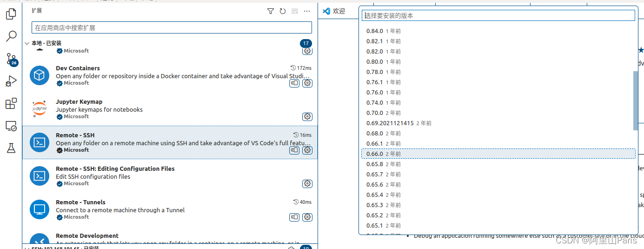Select version 0.68.0
Screen dimensions: 644x249
[x=498, y=134]
